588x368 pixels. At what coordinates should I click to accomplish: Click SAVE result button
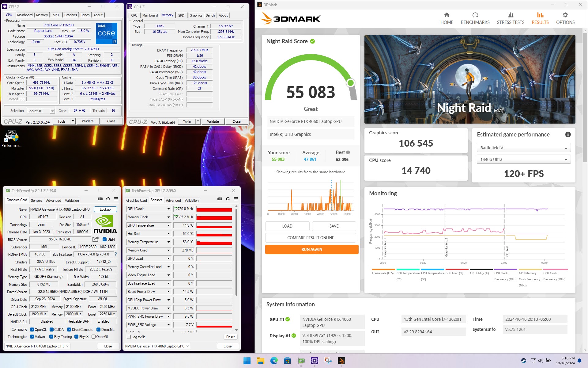tap(334, 226)
